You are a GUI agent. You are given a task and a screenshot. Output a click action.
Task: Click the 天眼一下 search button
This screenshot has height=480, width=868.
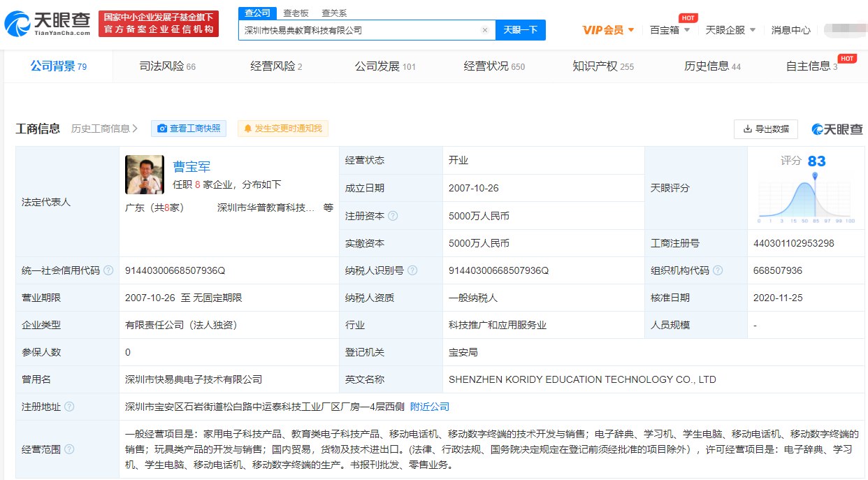coord(521,30)
